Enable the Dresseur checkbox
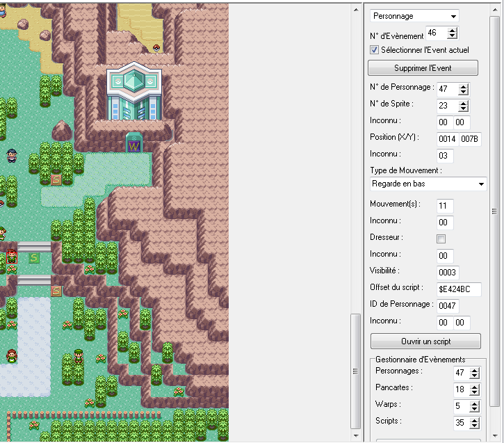 pyautogui.click(x=441, y=239)
